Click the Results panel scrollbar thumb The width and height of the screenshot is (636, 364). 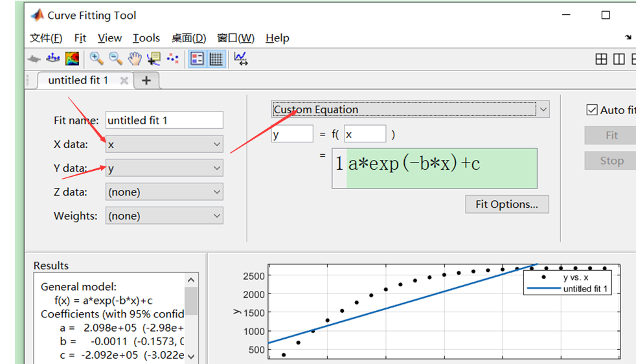pos(191,301)
